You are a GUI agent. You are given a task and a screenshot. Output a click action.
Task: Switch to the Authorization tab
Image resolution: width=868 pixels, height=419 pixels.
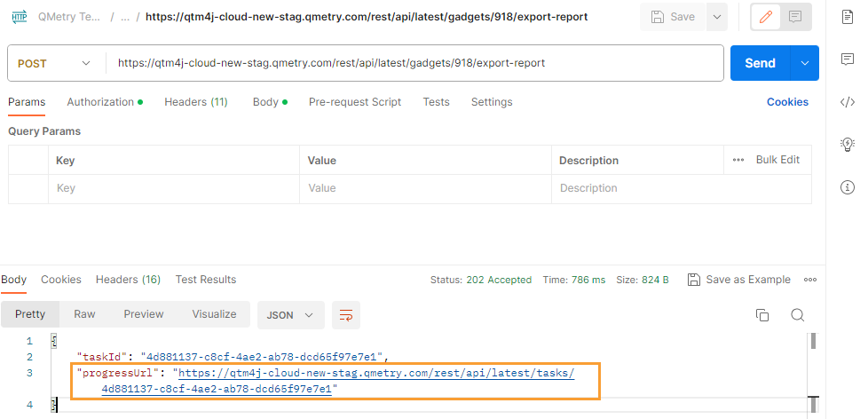pyautogui.click(x=104, y=102)
